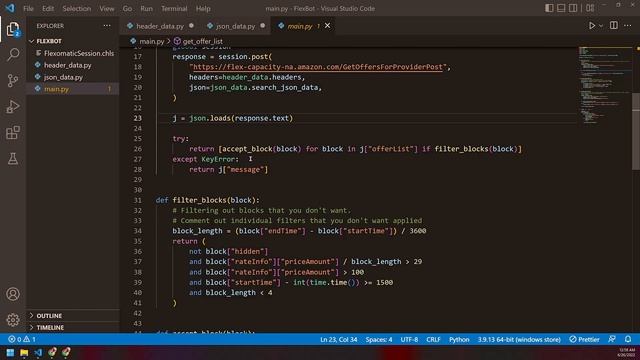
Task: Open the Testing flask icon
Action: [13, 159]
